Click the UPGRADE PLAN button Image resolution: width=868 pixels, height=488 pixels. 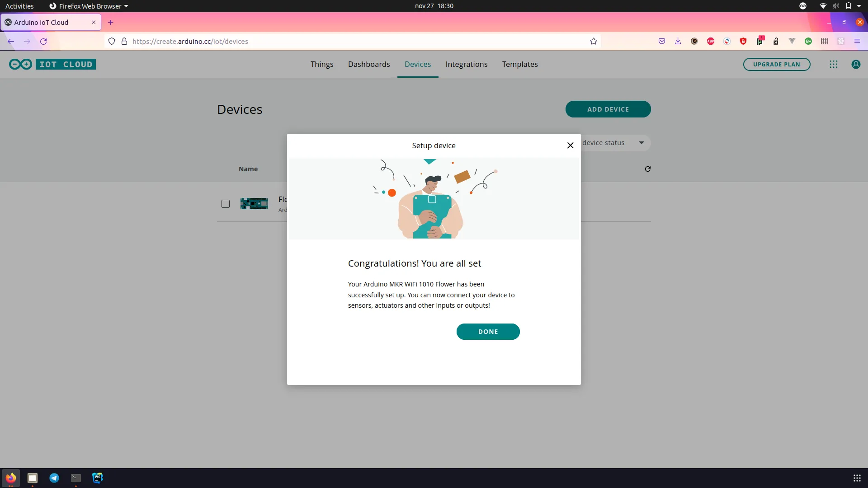point(776,64)
